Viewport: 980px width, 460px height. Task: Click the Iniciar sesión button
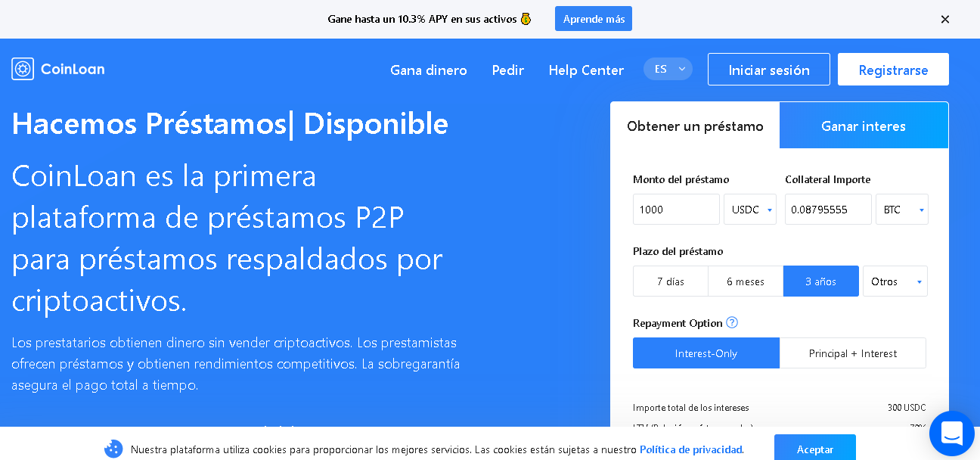tap(768, 69)
